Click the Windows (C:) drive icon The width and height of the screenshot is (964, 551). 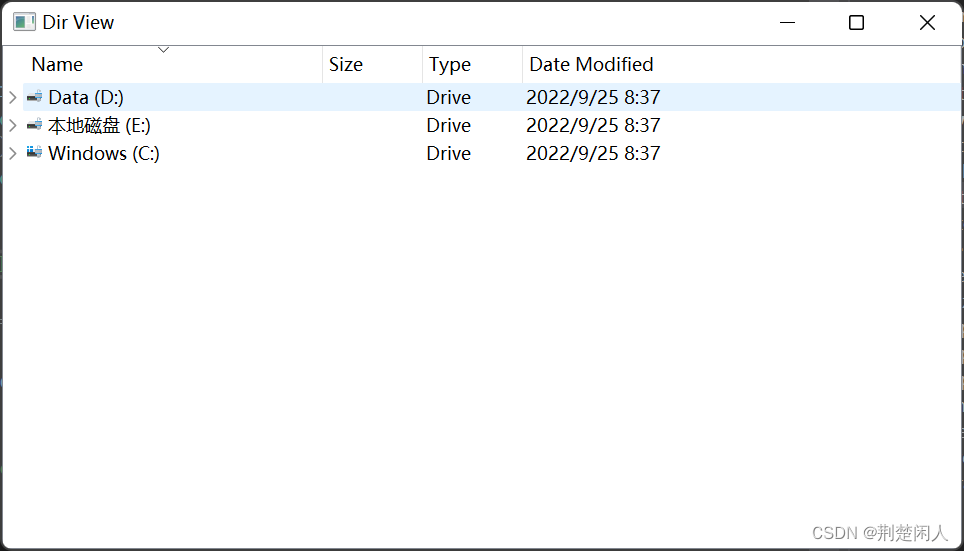34,152
